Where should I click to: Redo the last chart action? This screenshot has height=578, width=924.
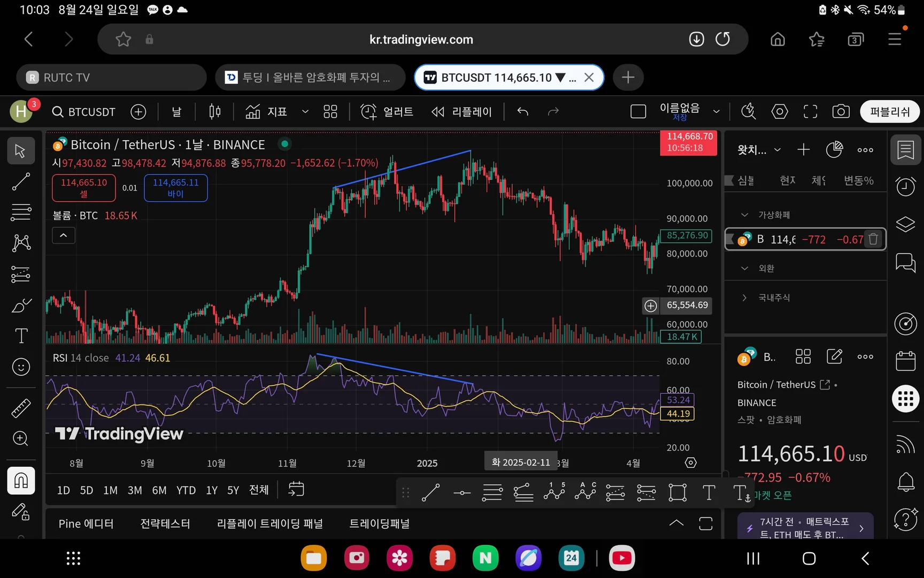click(x=553, y=112)
